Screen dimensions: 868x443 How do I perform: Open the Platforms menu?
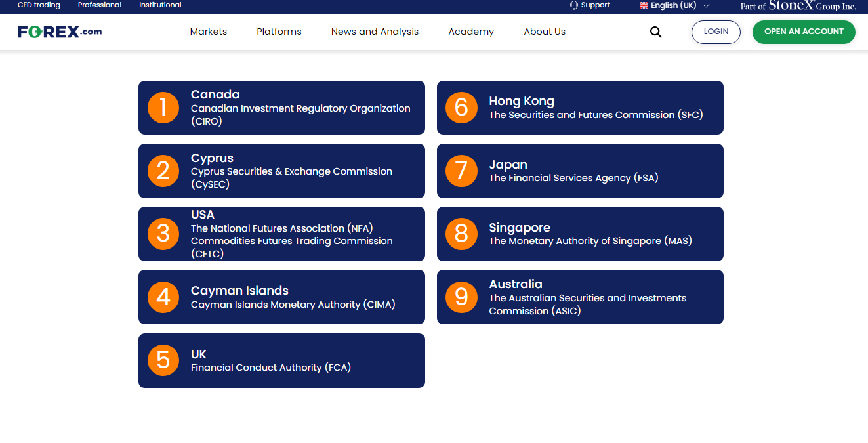[279, 32]
